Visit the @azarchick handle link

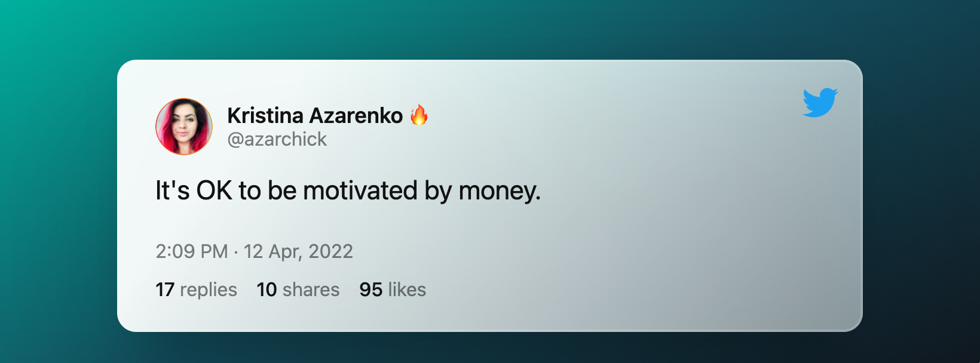click(277, 139)
